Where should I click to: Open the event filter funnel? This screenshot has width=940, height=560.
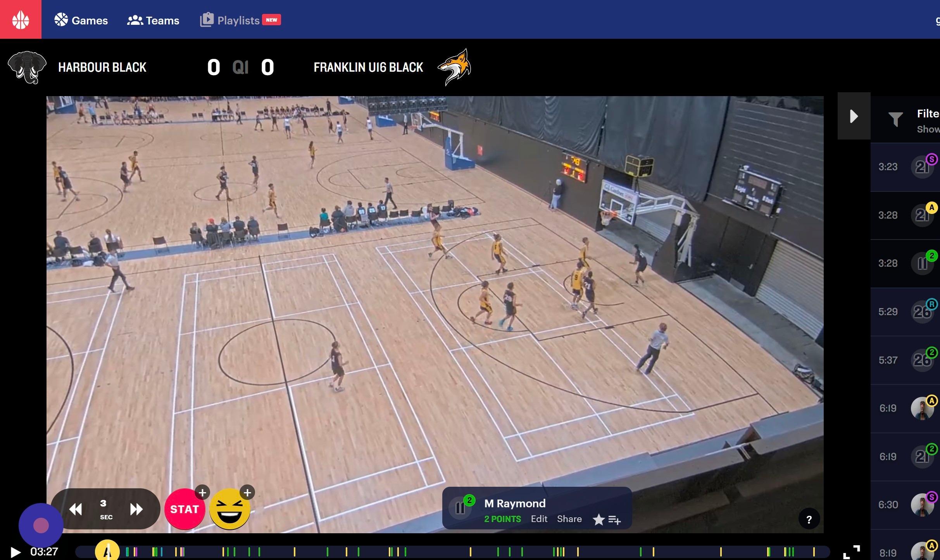pos(895,119)
